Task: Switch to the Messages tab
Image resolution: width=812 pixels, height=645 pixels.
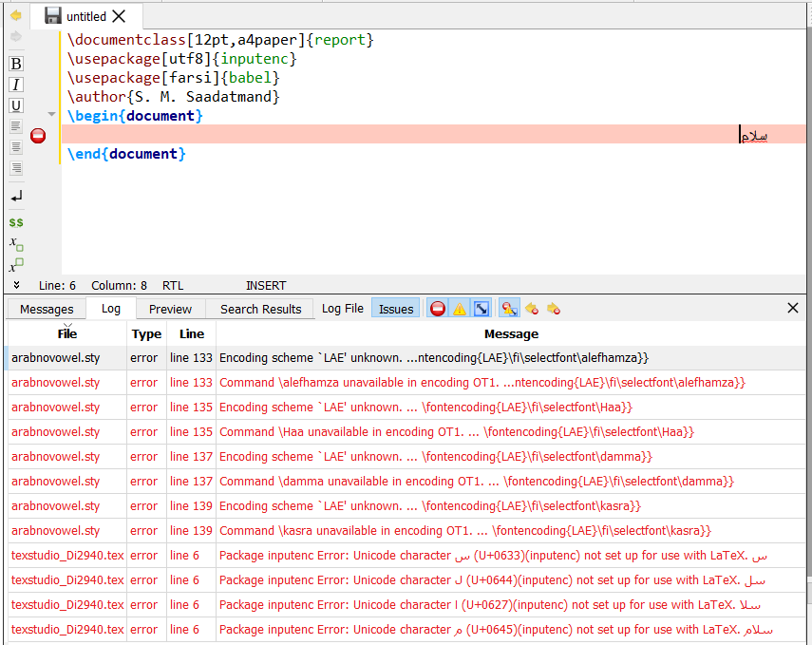Action: tap(47, 310)
